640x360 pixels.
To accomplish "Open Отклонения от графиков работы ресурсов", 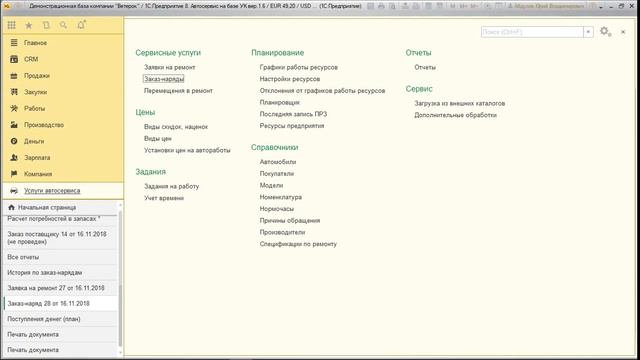I will click(x=322, y=91).
